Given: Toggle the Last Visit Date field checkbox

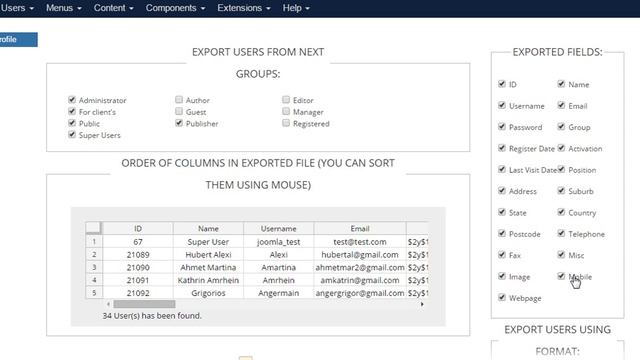Looking at the screenshot, I should pyautogui.click(x=502, y=169).
